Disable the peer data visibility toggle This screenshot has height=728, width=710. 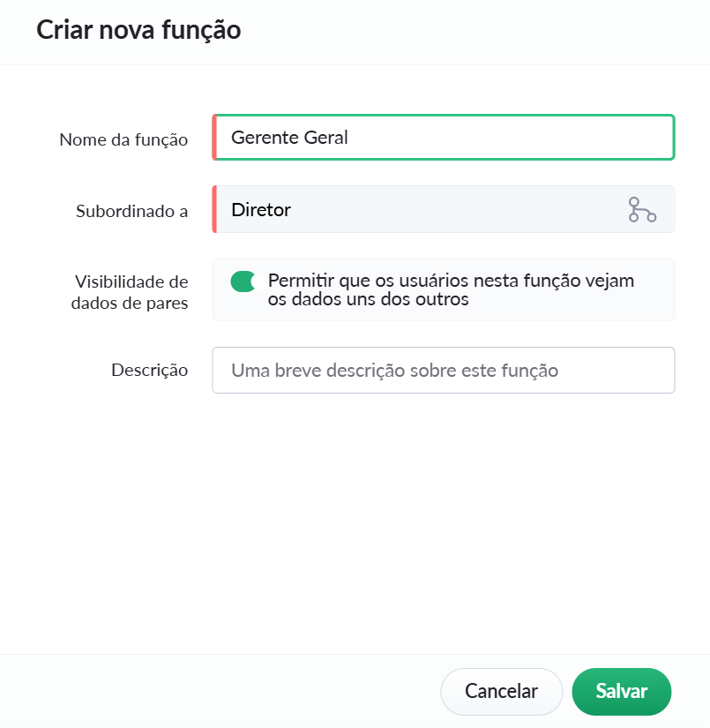click(243, 281)
